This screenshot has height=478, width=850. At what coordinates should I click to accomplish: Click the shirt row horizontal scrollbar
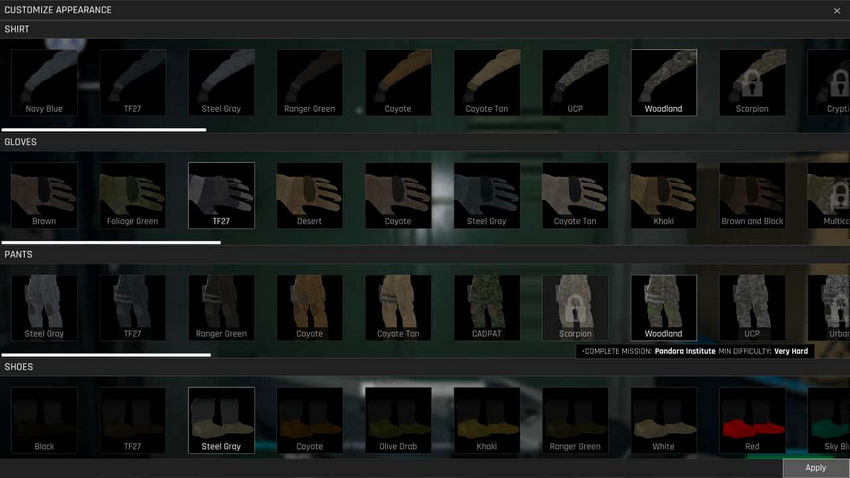(104, 129)
